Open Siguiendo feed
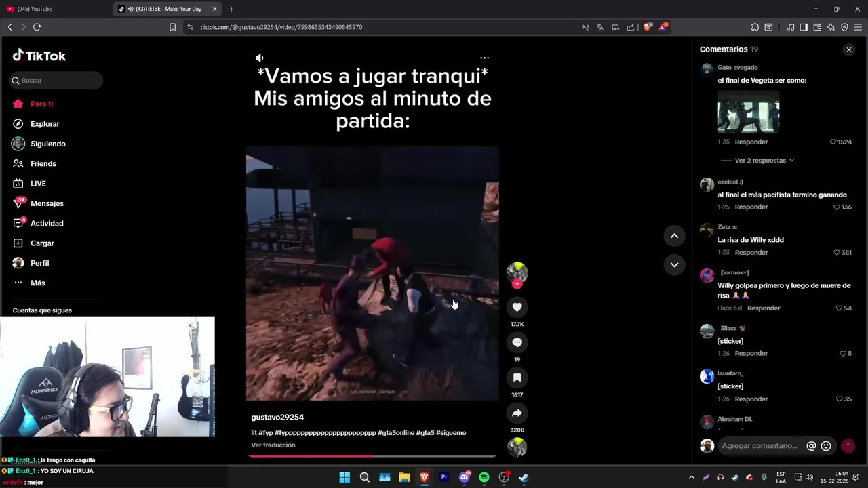 tap(39, 144)
